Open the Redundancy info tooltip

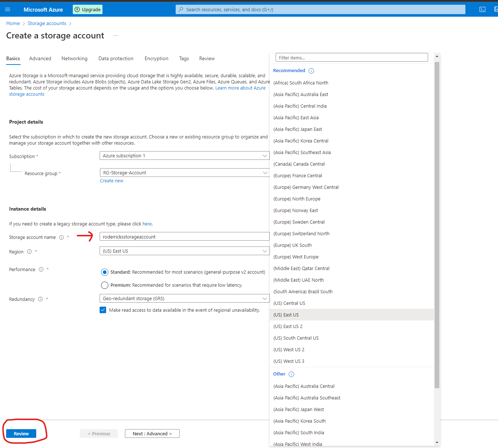pos(41,299)
